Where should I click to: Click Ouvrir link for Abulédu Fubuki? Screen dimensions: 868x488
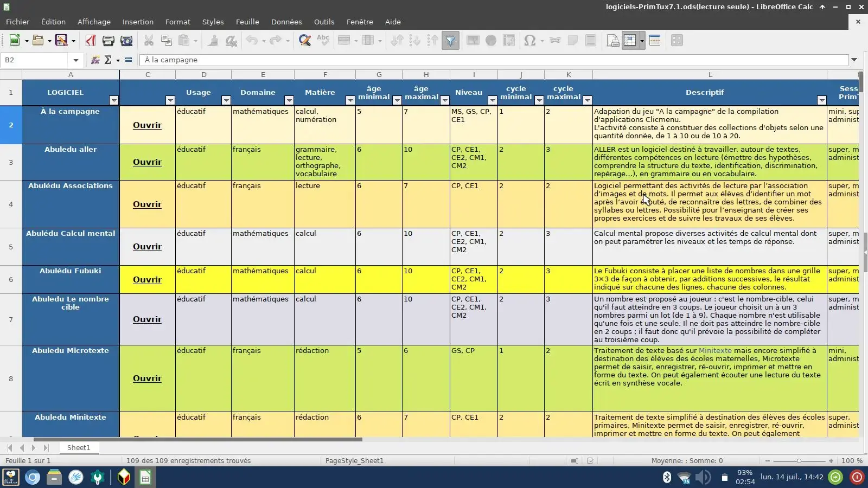coord(148,280)
